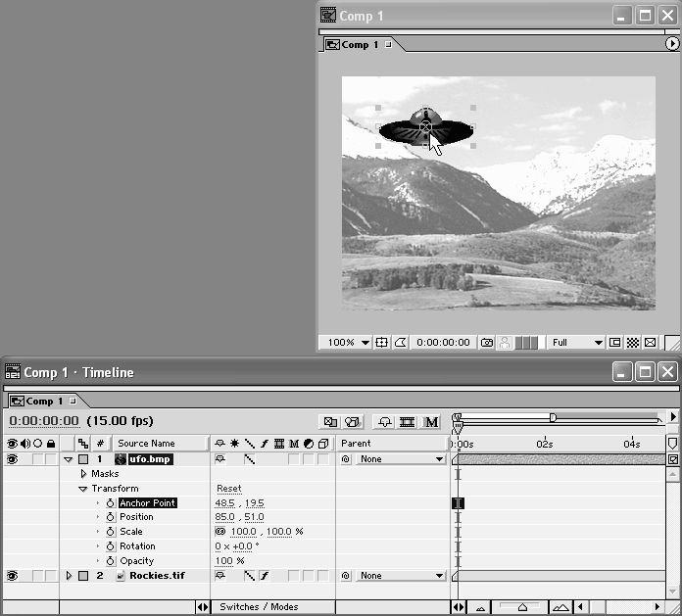
Task: Open the 100% magnification dropdown
Action: coord(346,343)
